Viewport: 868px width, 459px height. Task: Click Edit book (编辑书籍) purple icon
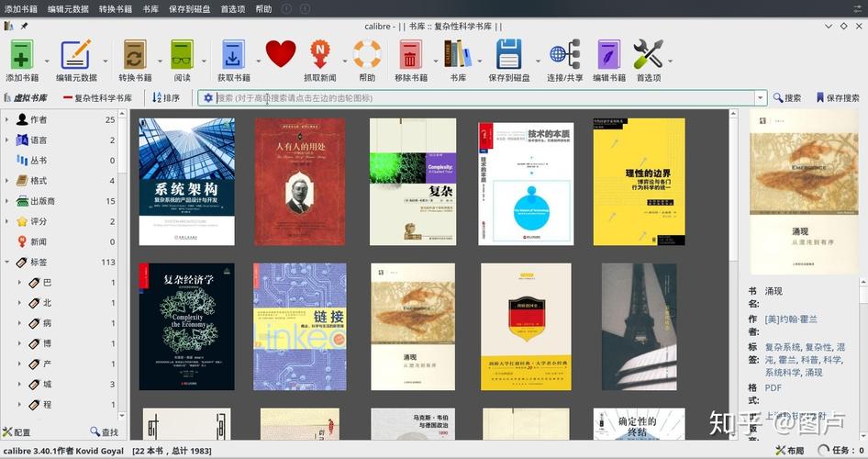609,54
